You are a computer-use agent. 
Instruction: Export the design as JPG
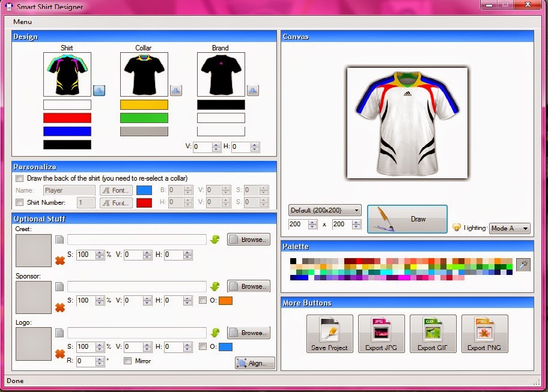point(382,334)
